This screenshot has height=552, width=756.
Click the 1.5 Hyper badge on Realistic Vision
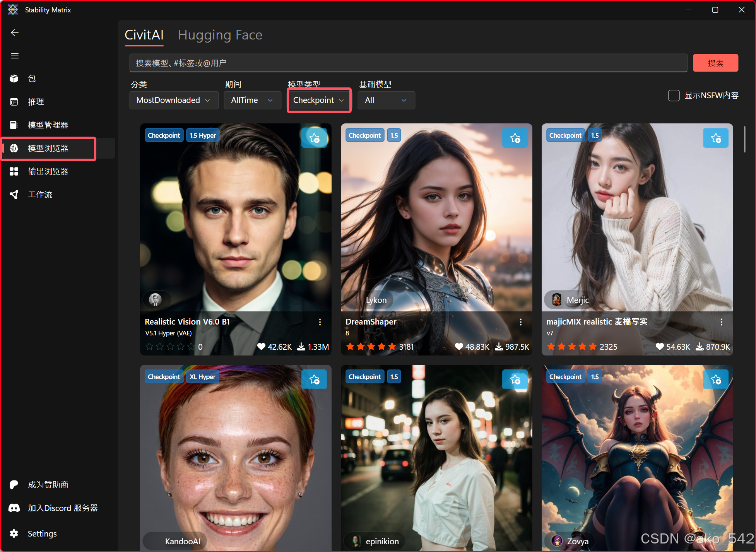pos(203,135)
